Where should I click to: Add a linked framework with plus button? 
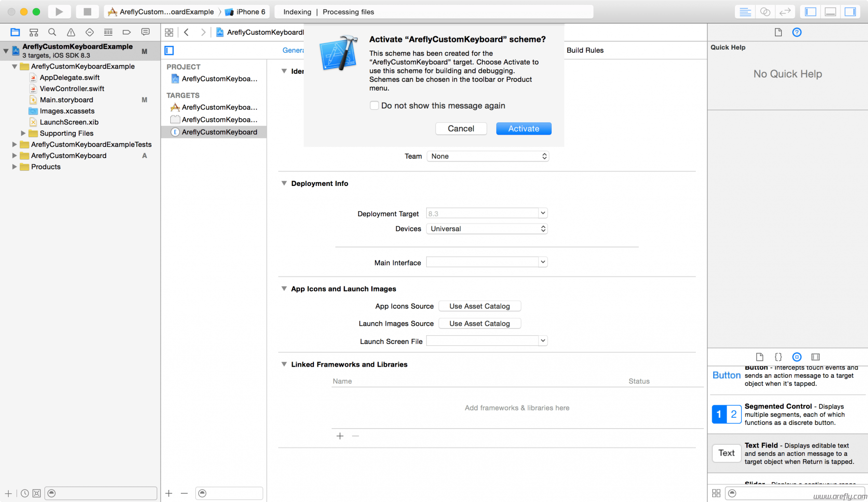pyautogui.click(x=340, y=436)
